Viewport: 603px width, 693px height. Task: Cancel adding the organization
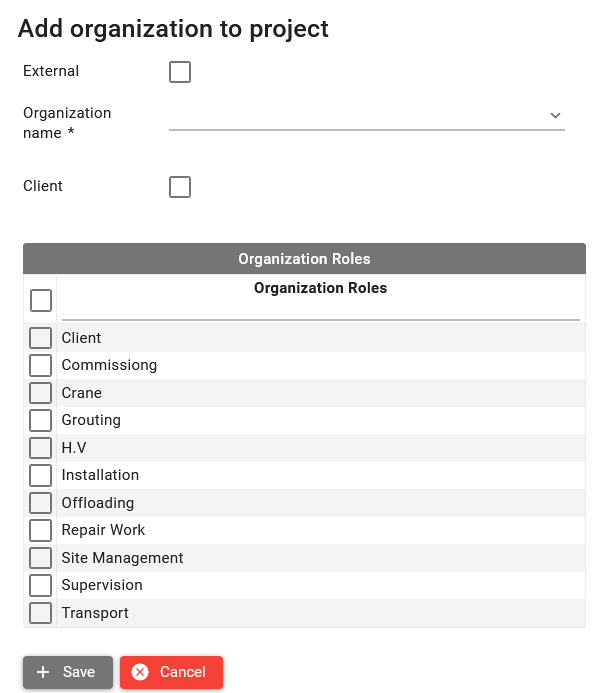(x=171, y=673)
